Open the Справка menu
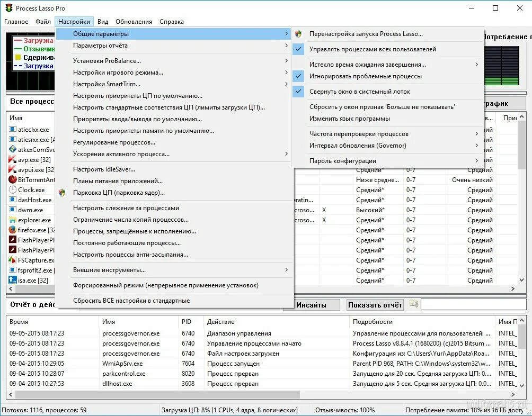Viewport: 532px width, 416px height. click(172, 22)
